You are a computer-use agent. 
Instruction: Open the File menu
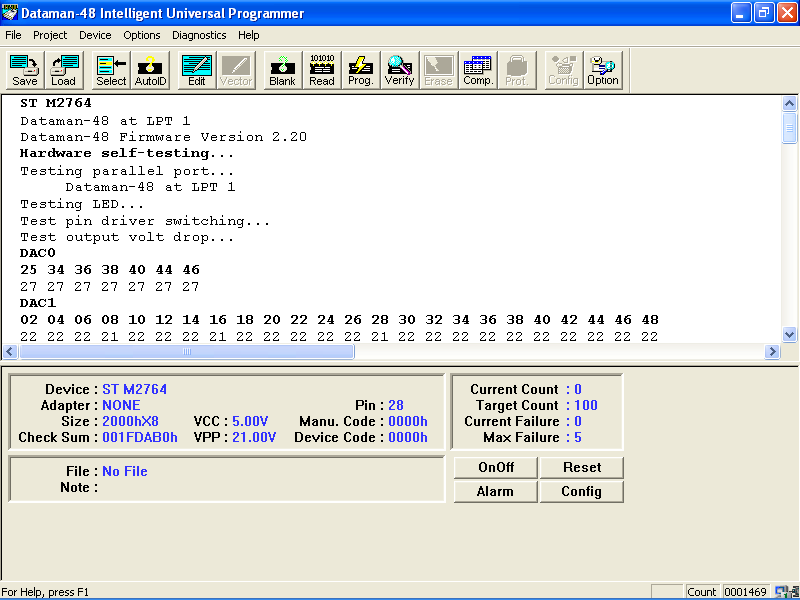(13, 35)
